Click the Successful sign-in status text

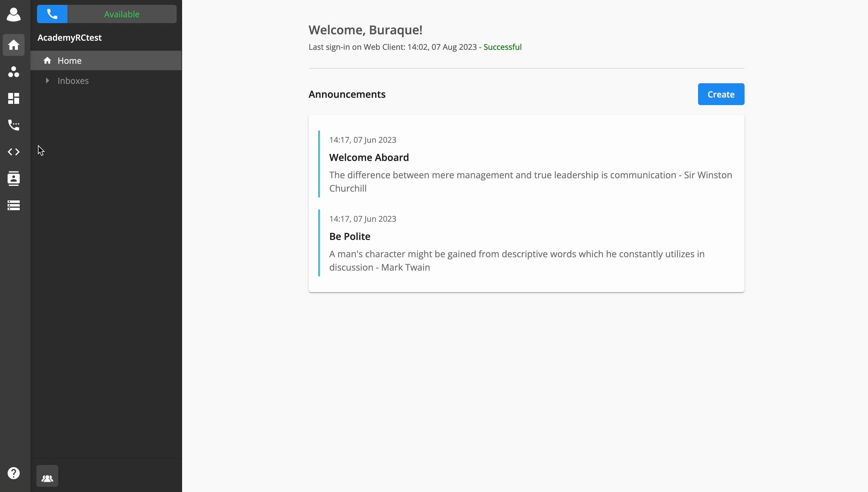(x=502, y=47)
